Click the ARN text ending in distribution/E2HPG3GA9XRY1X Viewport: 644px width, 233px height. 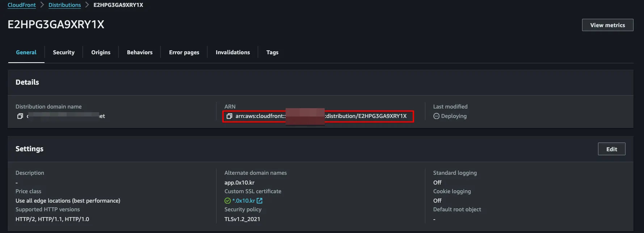click(321, 116)
